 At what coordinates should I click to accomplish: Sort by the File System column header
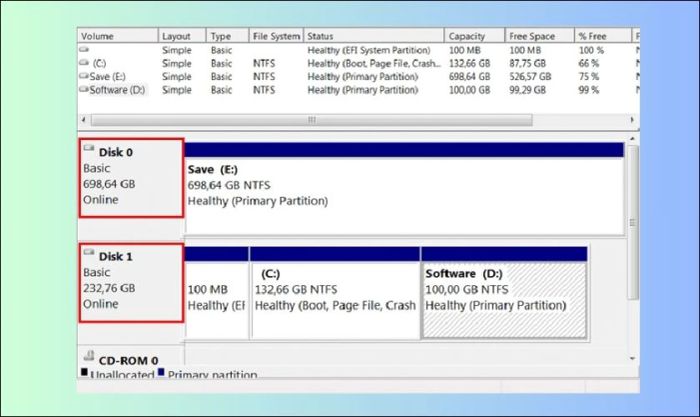[276, 36]
